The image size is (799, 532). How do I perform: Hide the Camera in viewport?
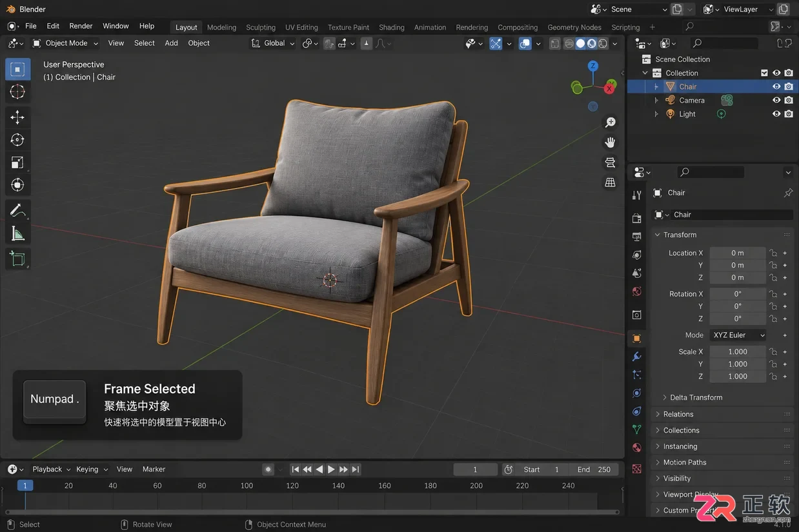[x=776, y=100]
